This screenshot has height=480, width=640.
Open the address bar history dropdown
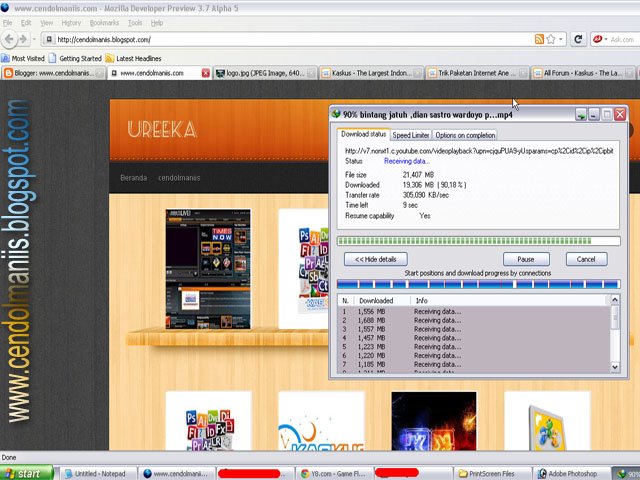[x=561, y=39]
